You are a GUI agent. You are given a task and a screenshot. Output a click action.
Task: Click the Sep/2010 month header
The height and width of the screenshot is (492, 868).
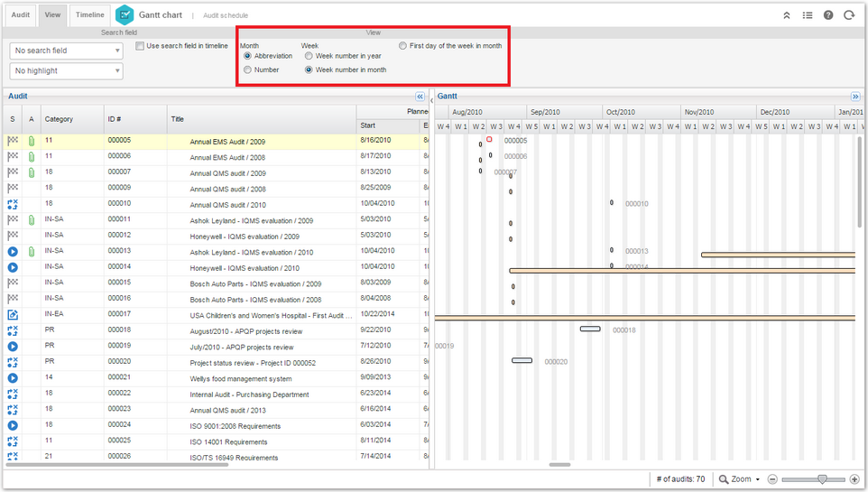(564, 112)
